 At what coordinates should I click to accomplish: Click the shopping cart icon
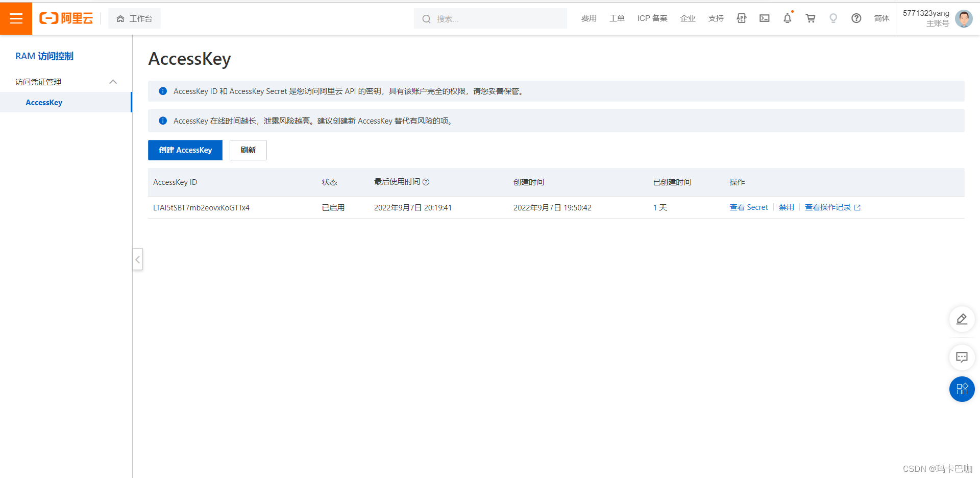click(x=810, y=18)
